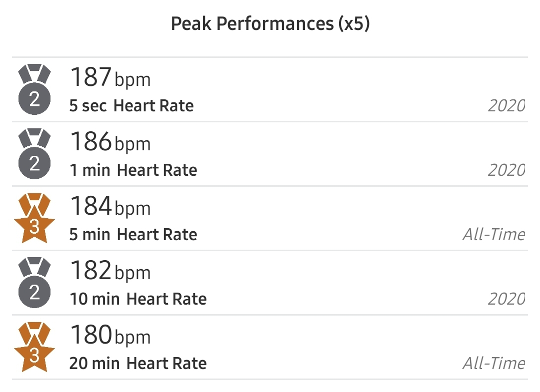Image resolution: width=540 pixels, height=392 pixels.
Task: Click the 184 bpm value
Action: (x=110, y=206)
